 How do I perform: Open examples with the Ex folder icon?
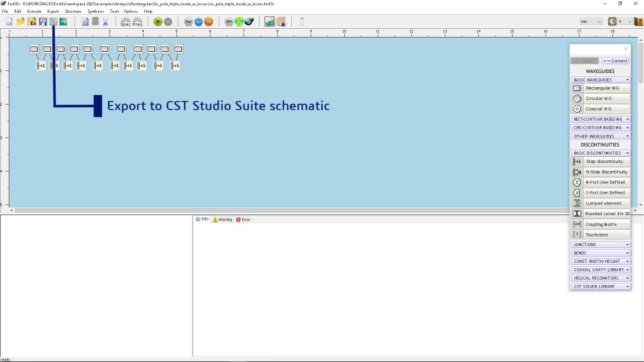pyautogui.click(x=32, y=21)
